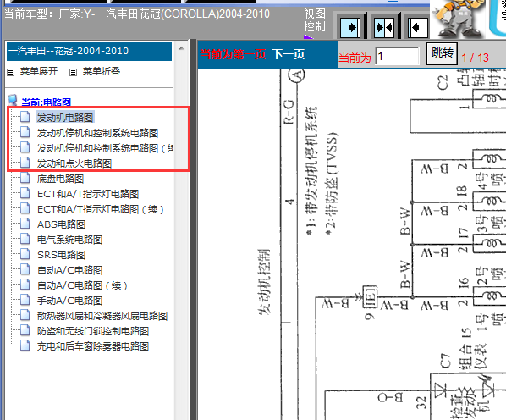Select 自动A/C电路图 in the tree
Viewport: 506px width, 420px height.
[x=69, y=270]
